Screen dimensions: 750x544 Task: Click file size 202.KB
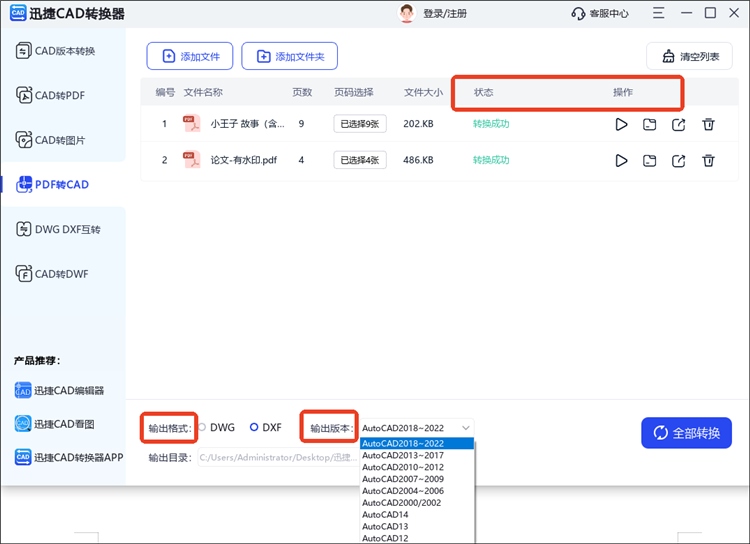coord(418,123)
